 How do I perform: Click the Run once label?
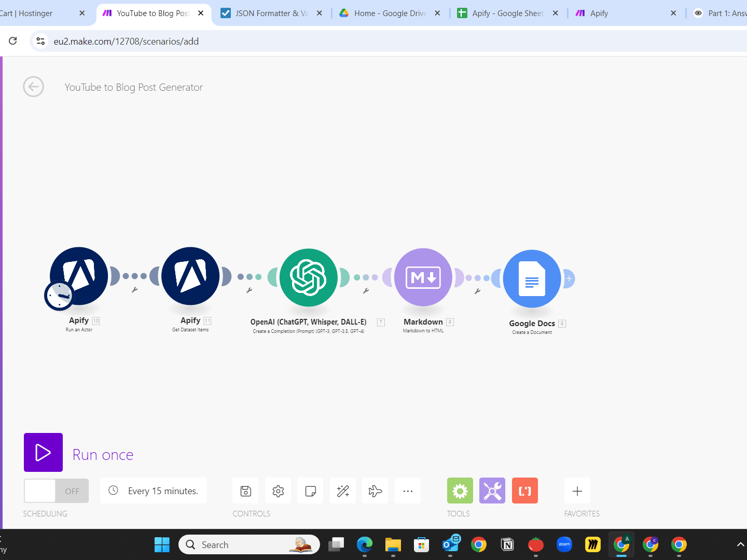tap(103, 455)
